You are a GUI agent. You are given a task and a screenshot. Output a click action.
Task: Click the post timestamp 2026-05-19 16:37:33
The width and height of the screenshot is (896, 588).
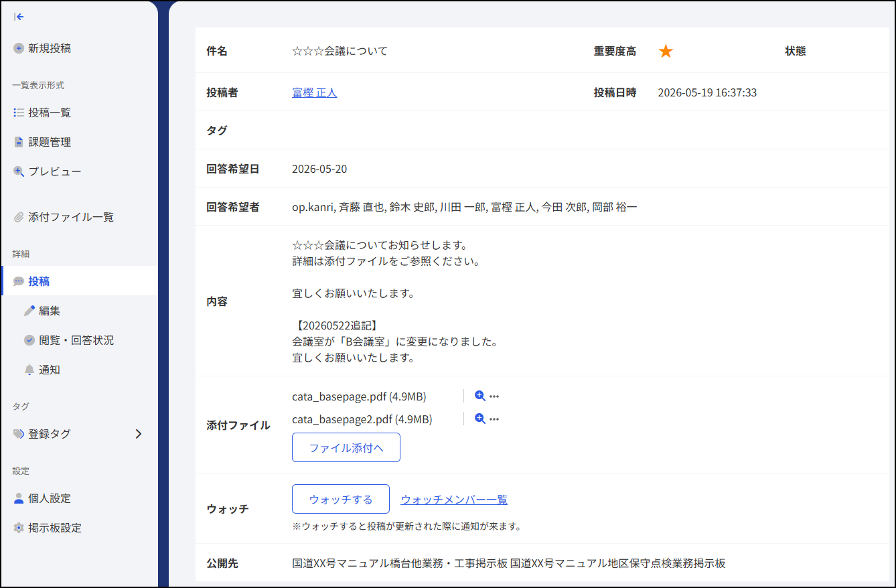point(707,92)
